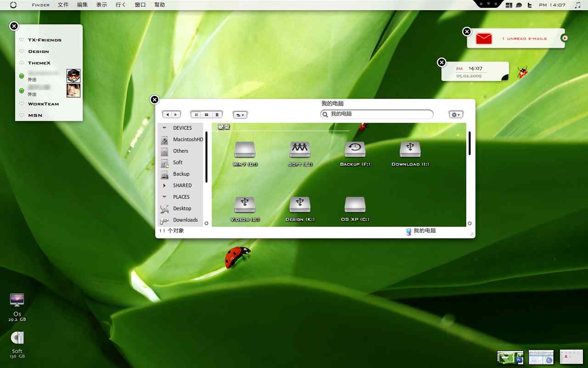
Task: Expand the SHARED section
Action: tap(164, 185)
